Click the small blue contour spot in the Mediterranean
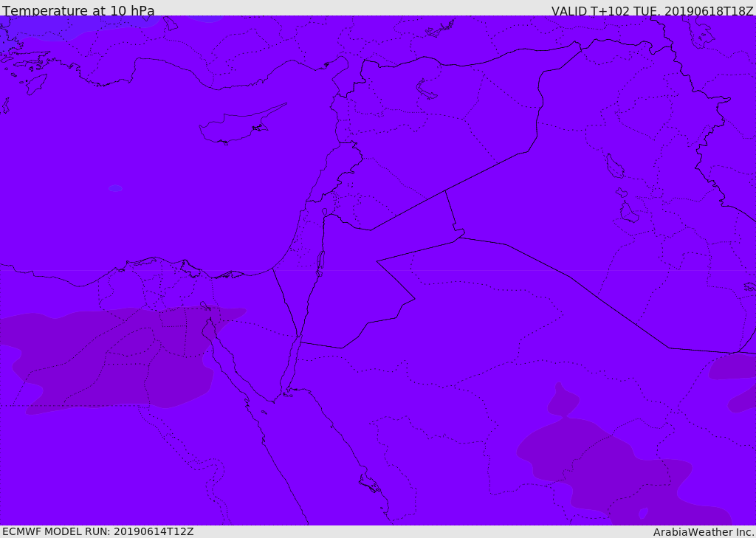The image size is (756, 538). click(115, 188)
